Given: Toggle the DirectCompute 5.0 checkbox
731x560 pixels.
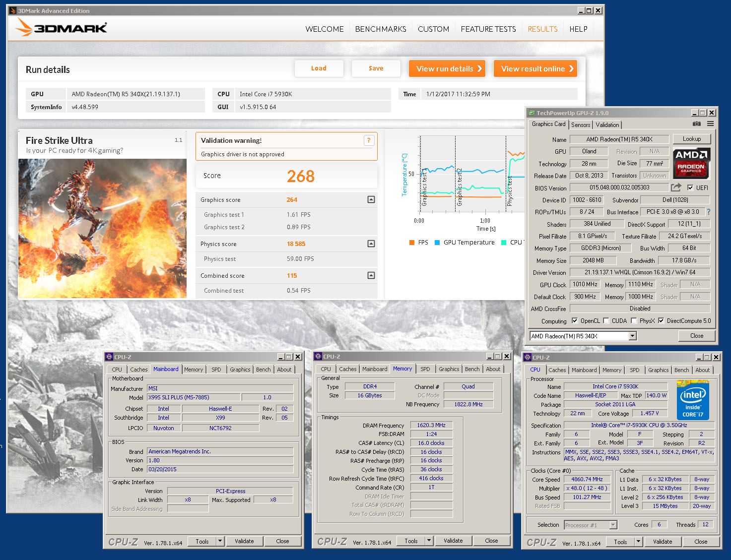Looking at the screenshot, I should point(661,320).
